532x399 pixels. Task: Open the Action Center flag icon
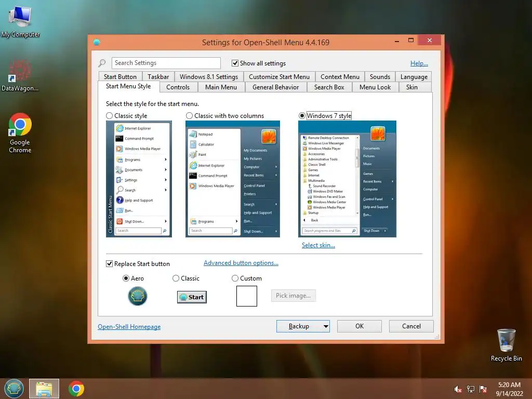[483, 389]
